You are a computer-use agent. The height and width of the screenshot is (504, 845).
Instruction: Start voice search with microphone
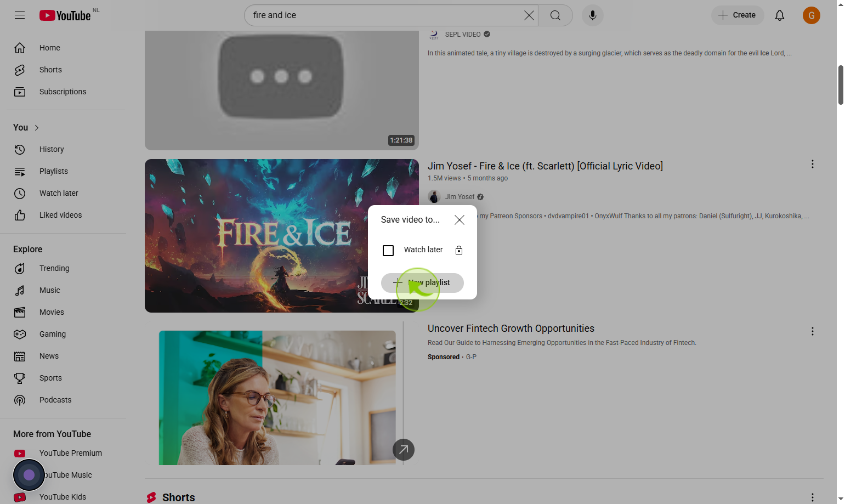pyautogui.click(x=593, y=15)
